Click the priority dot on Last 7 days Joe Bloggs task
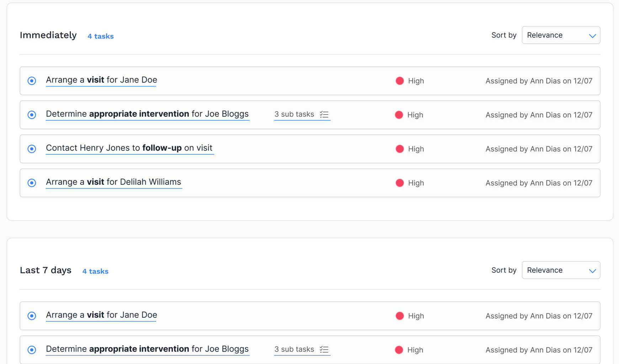The image size is (619, 364). tap(400, 350)
